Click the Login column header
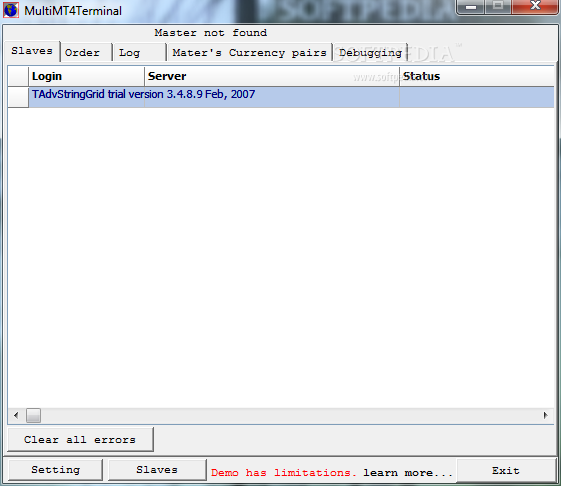 coord(87,76)
